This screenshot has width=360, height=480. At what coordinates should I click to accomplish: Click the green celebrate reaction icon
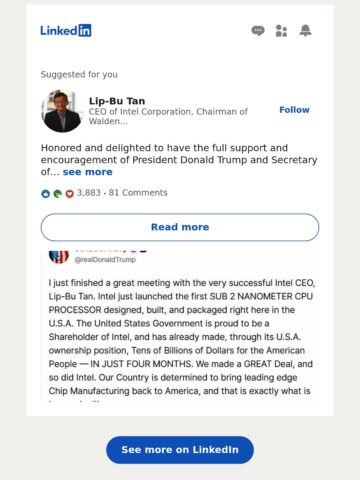pyautogui.click(x=57, y=193)
